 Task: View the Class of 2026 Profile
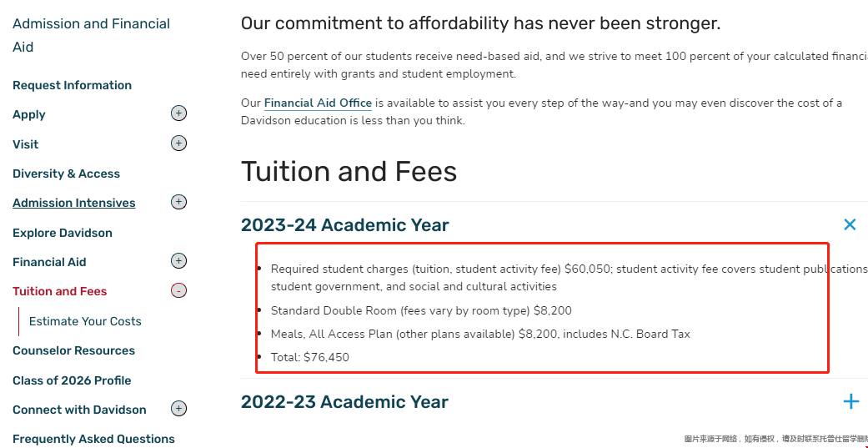pyautogui.click(x=72, y=380)
